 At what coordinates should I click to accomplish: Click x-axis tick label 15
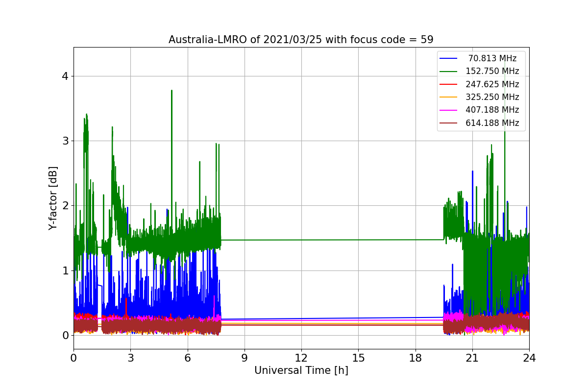[x=358, y=358]
